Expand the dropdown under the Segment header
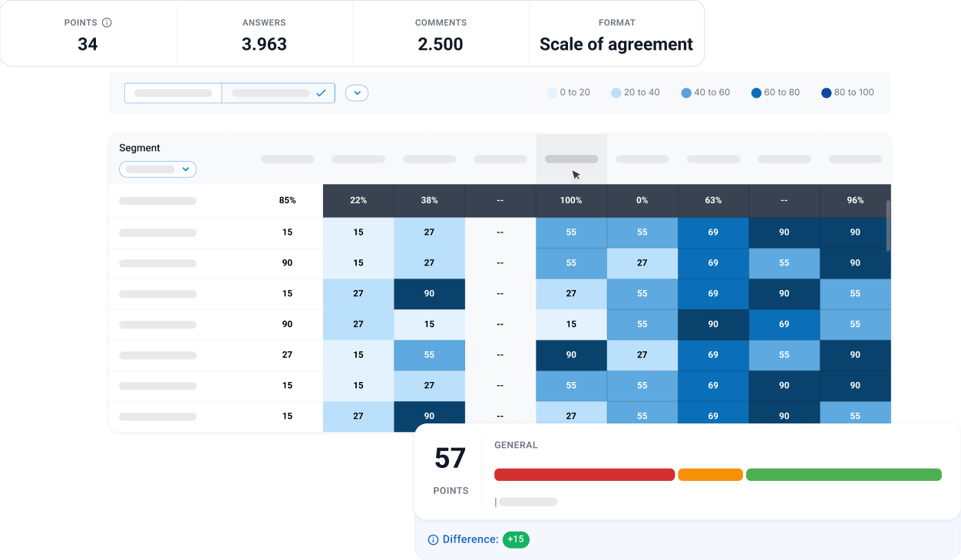The height and width of the screenshot is (560, 961). 157,169
